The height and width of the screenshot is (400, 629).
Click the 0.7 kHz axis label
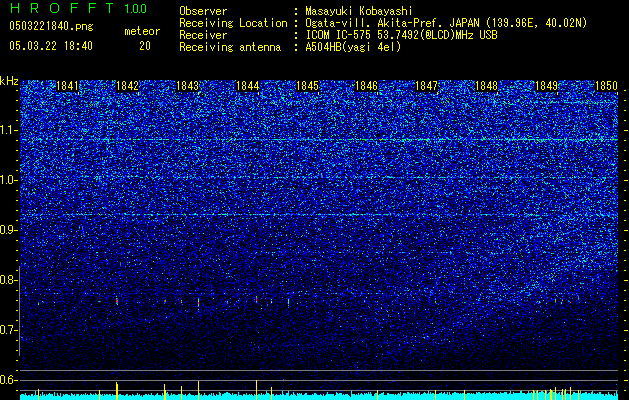[x=9, y=330]
